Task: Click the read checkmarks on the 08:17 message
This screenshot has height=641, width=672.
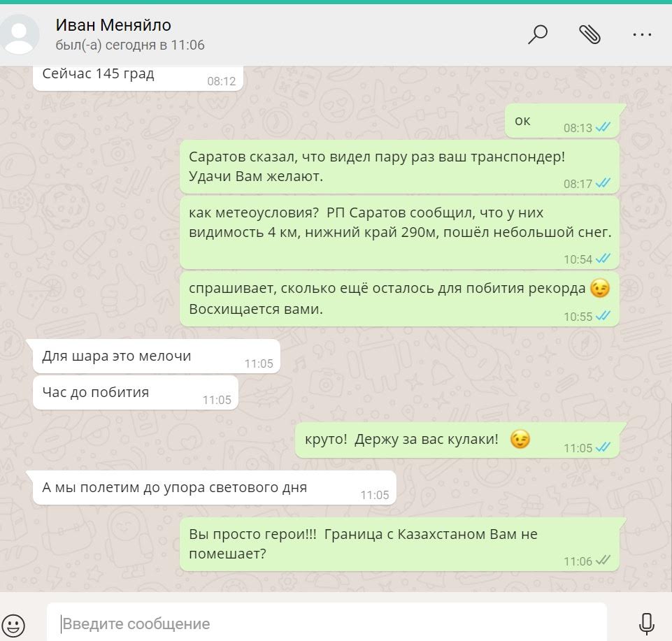Action: pyautogui.click(x=603, y=183)
